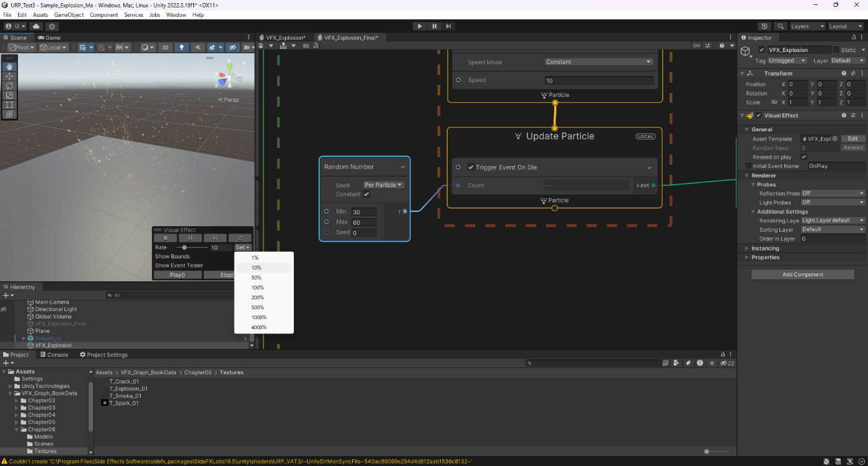The height and width of the screenshot is (466, 868).
Task: Toggle Initial Event Name override checkbox
Action: [748, 166]
